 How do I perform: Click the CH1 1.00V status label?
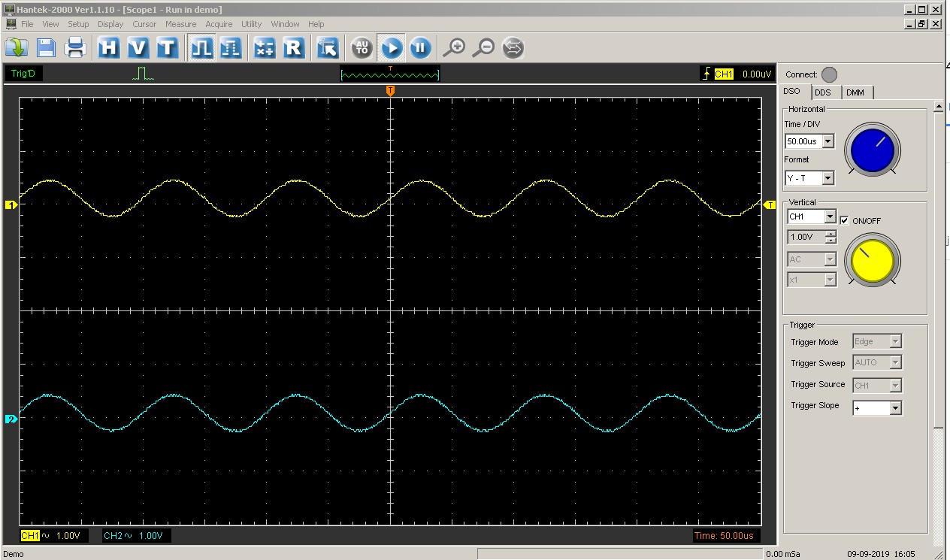point(53,536)
